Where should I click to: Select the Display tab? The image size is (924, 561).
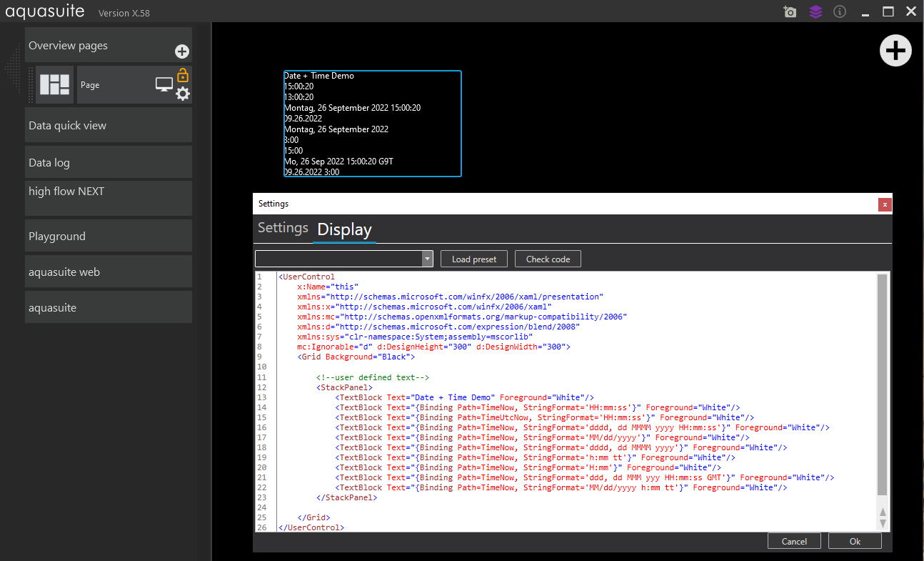(x=344, y=229)
